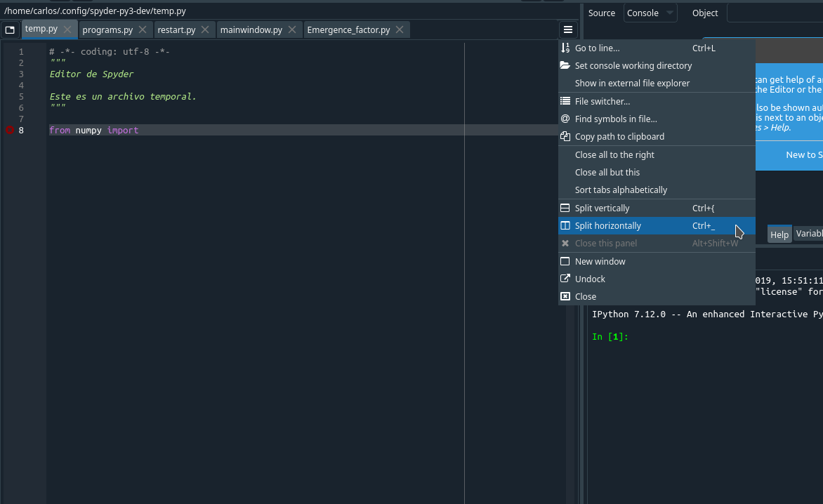Close the restart.py tab

coord(205,30)
